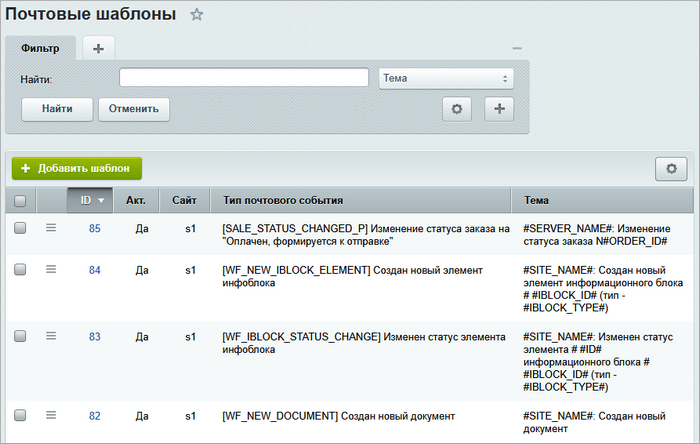Open action menu for template 83
Screen dimensions: 700x444
[51, 336]
